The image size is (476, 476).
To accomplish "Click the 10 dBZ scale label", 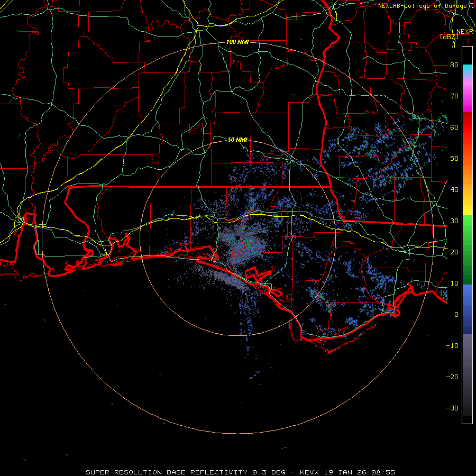I will tap(454, 283).
